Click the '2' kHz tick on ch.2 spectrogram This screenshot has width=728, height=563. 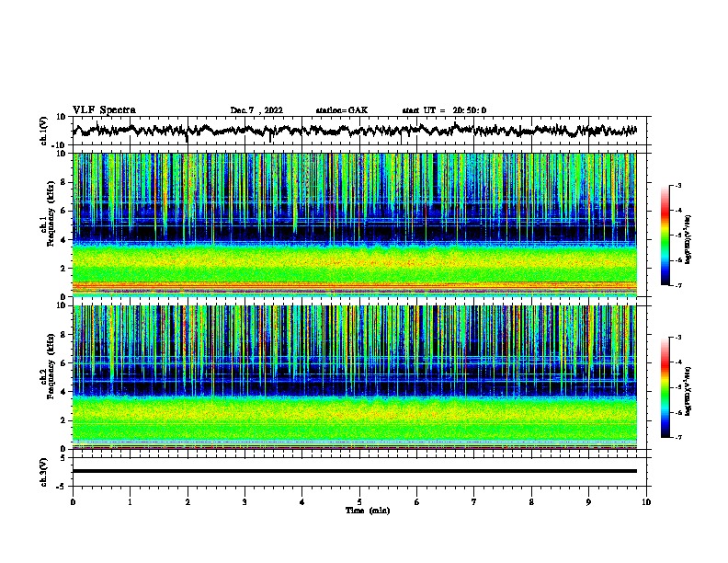tap(63, 420)
